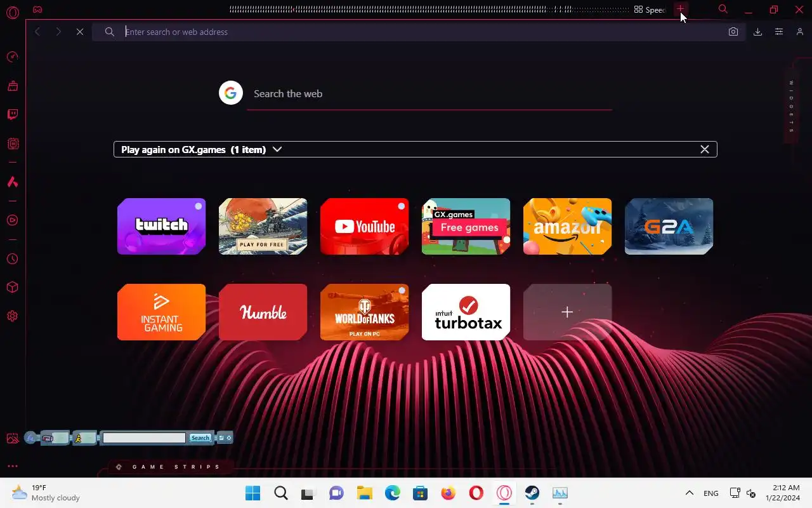Take a snapshot with the camera icon
Viewport: 812px width, 508px height.
point(733,32)
